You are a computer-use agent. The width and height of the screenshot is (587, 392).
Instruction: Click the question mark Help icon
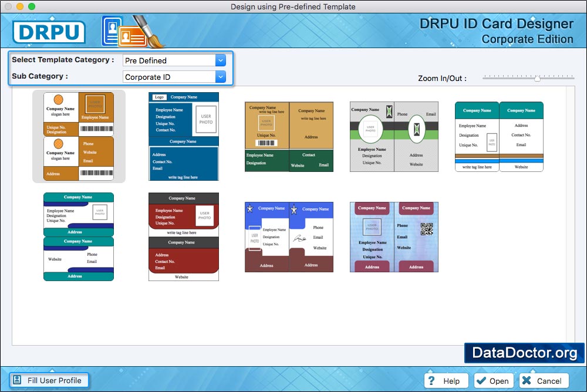click(x=431, y=380)
